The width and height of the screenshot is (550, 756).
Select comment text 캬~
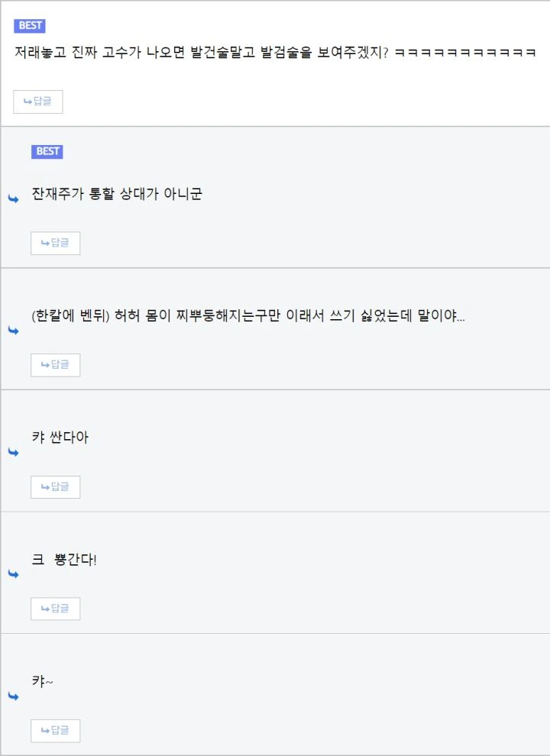(x=43, y=681)
